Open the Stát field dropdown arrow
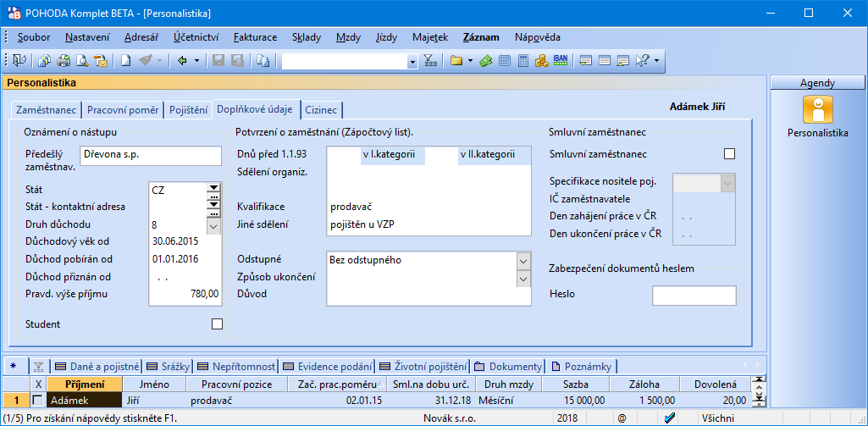 pyautogui.click(x=213, y=187)
